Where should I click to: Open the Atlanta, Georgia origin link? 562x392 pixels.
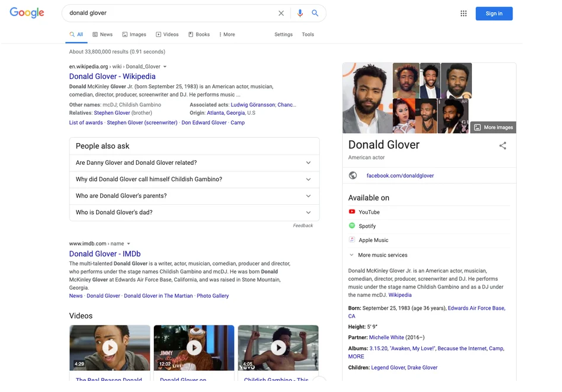pyautogui.click(x=226, y=113)
